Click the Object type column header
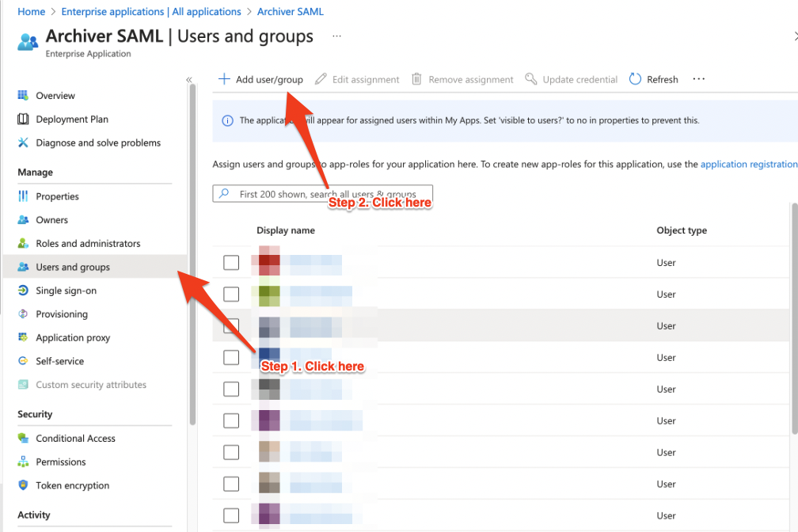The height and width of the screenshot is (532, 798). pos(682,230)
